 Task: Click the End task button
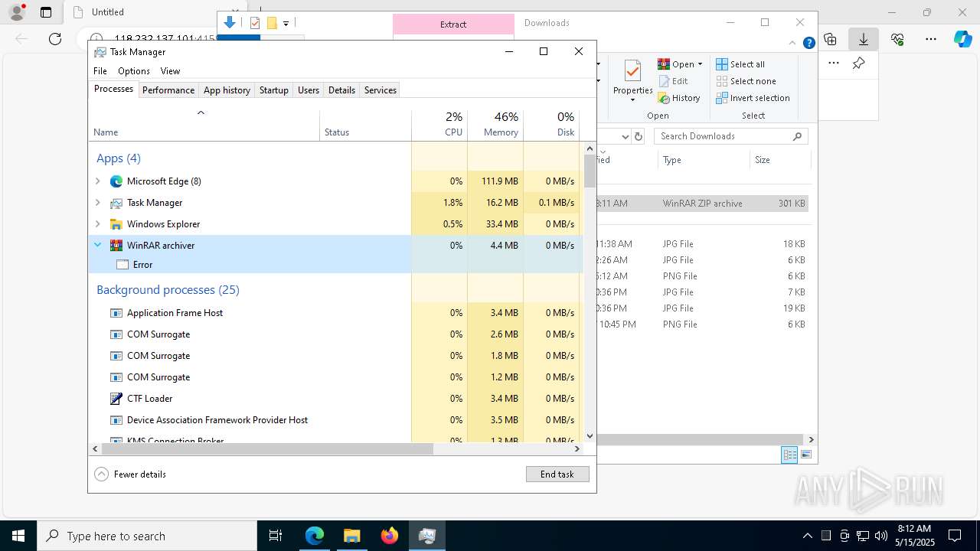point(557,474)
